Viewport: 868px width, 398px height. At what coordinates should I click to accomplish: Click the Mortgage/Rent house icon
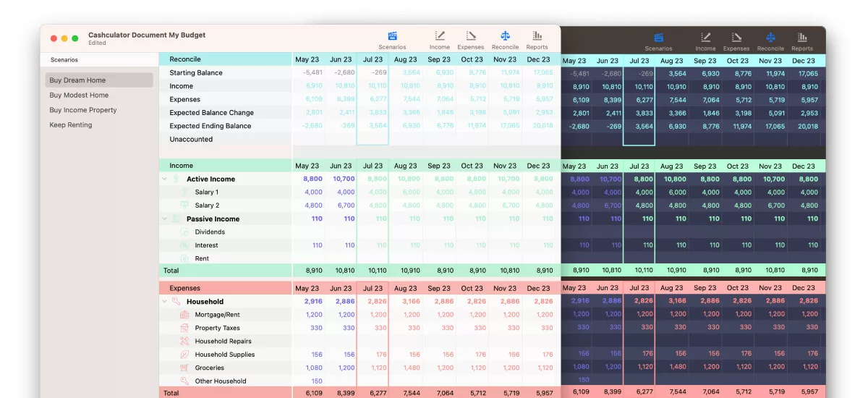[184, 315]
